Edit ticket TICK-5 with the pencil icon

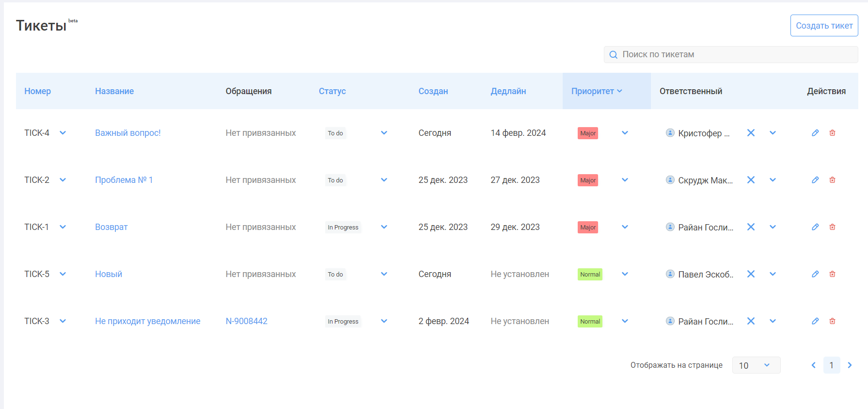(x=815, y=274)
